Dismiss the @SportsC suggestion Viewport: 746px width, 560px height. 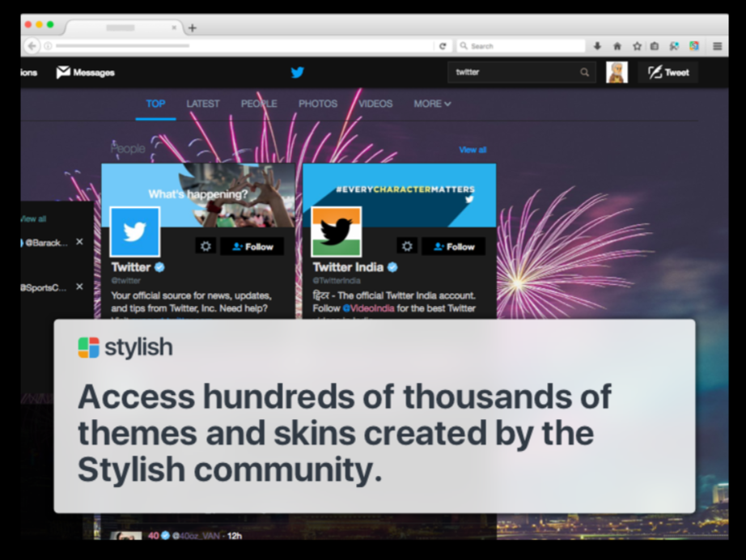click(x=79, y=286)
